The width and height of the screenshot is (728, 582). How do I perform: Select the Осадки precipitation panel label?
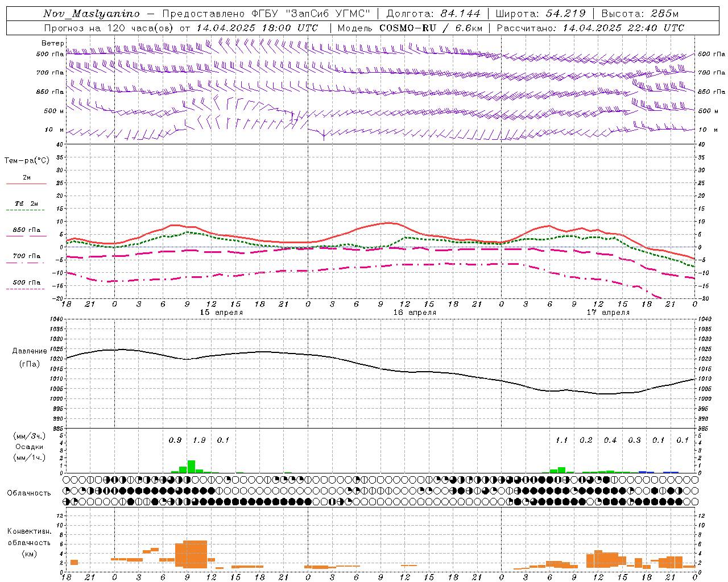[29, 447]
